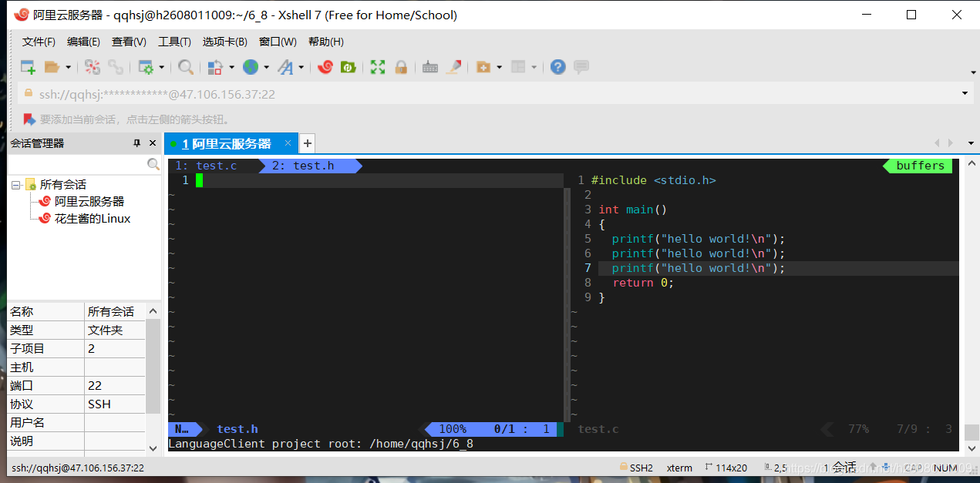Viewport: 980px width, 483px height.
Task: Toggle the session manager pin
Action: [137, 143]
